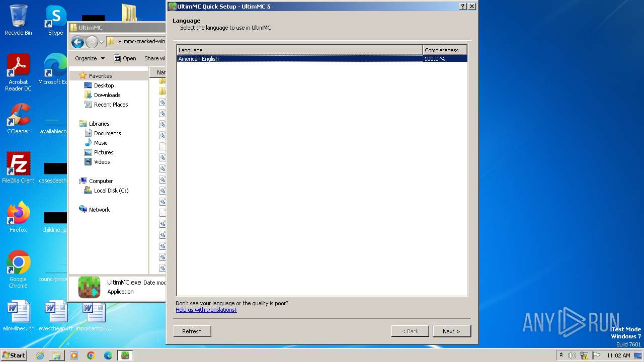Open Windows Media Player from taskbar
Image resolution: width=644 pixels, height=362 pixels.
click(74, 355)
